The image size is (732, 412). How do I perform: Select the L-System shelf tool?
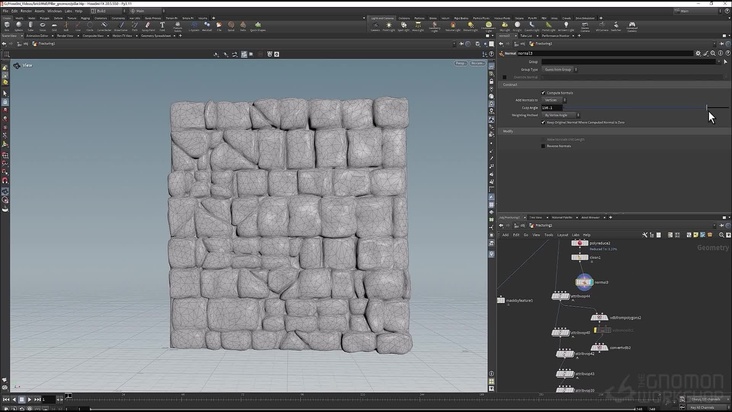coord(194,26)
